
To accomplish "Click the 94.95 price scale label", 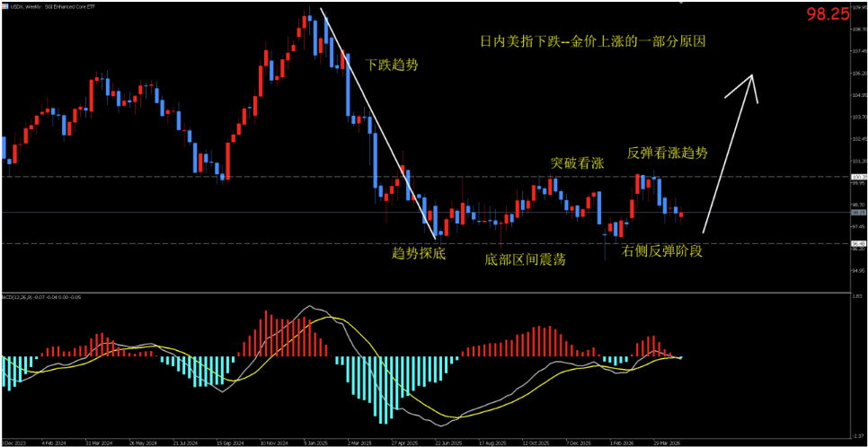I will pyautogui.click(x=859, y=270).
